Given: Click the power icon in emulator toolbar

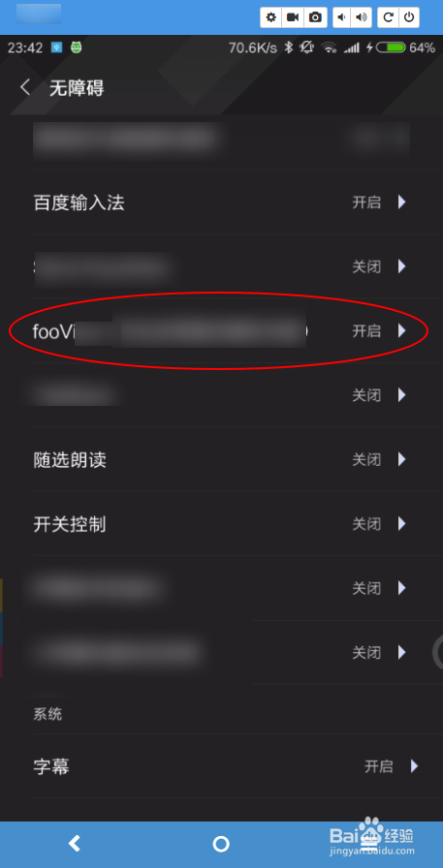Looking at the screenshot, I should point(409,17).
